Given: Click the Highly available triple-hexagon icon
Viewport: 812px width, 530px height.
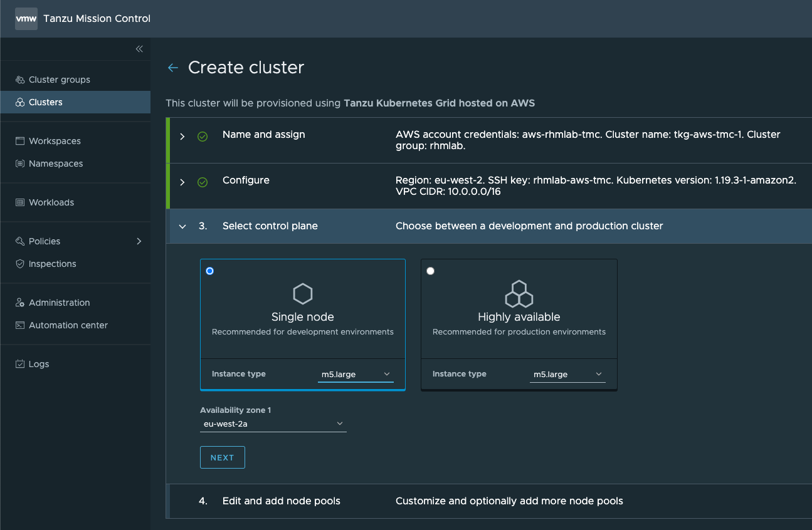Looking at the screenshot, I should click(x=519, y=293).
